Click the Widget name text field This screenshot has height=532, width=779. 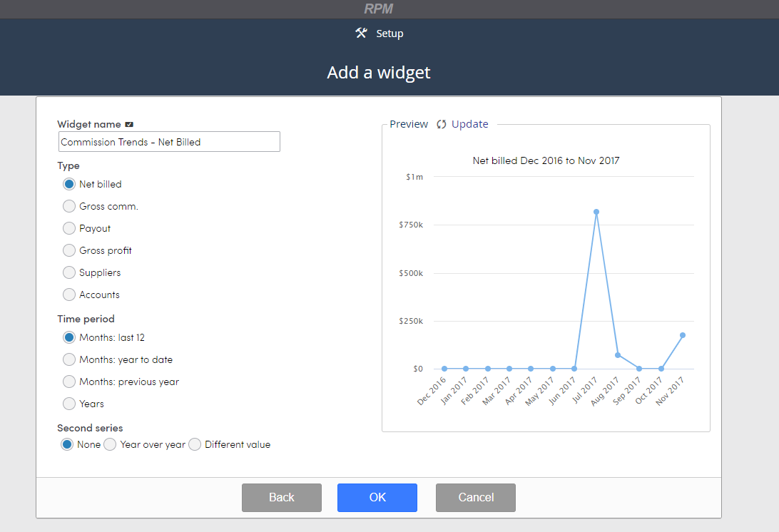(x=169, y=142)
